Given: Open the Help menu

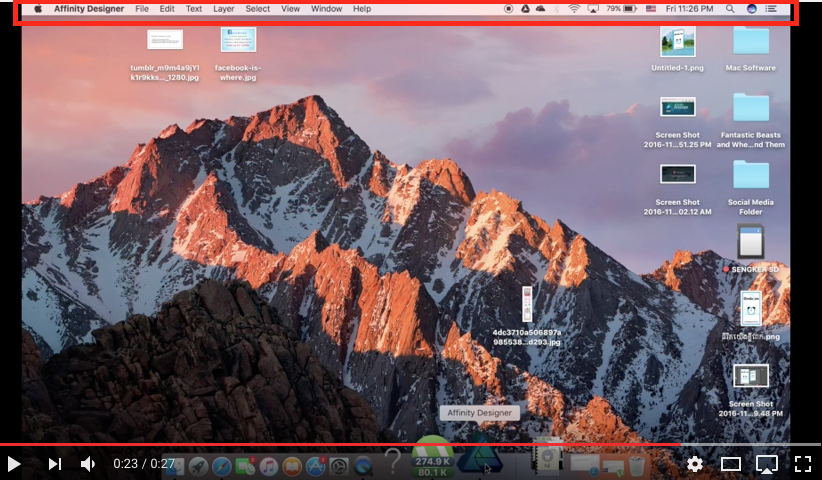Looking at the screenshot, I should tap(362, 9).
